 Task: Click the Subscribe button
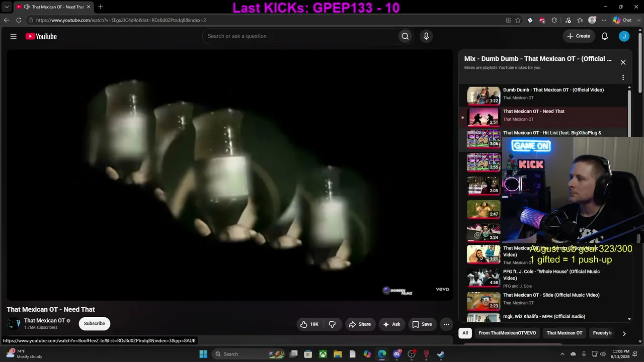[95, 324]
